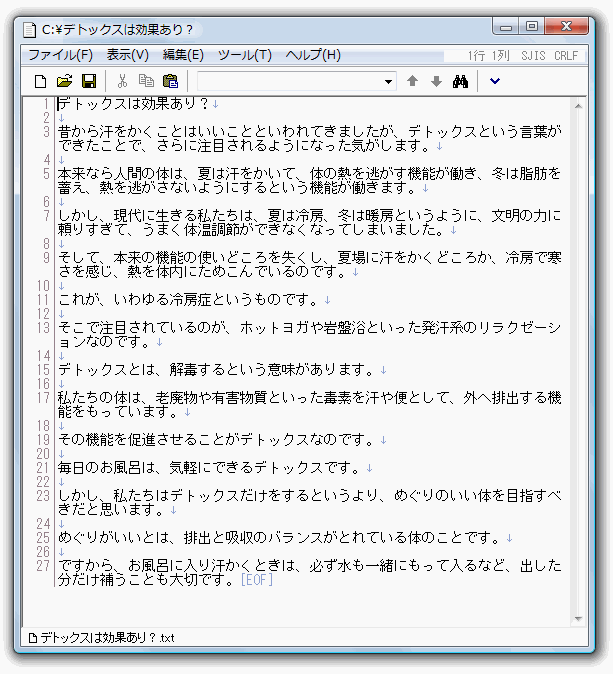Expand toolbar overflow chevron
The height and width of the screenshot is (674, 613).
495,81
